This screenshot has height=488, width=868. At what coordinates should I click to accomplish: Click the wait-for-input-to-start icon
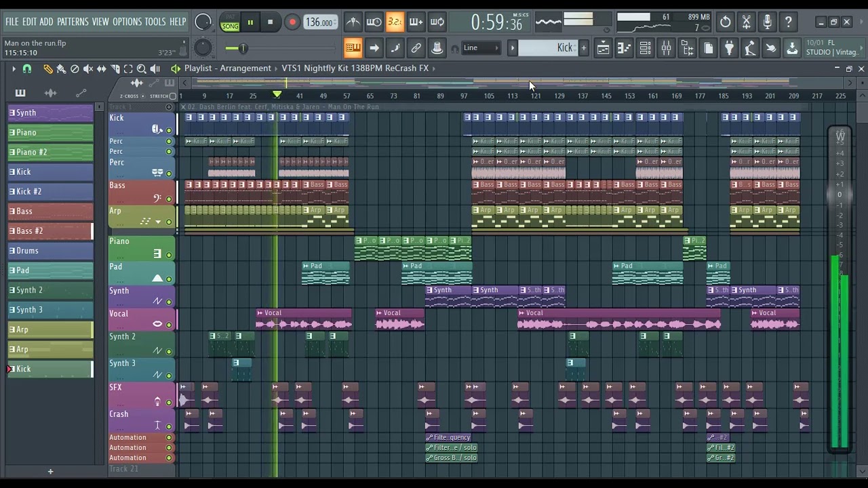point(374,22)
